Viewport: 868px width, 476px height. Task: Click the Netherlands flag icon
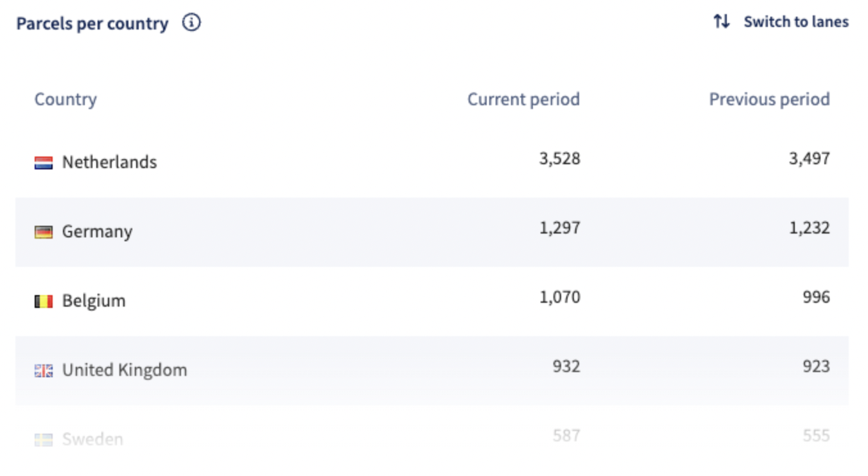click(x=44, y=162)
